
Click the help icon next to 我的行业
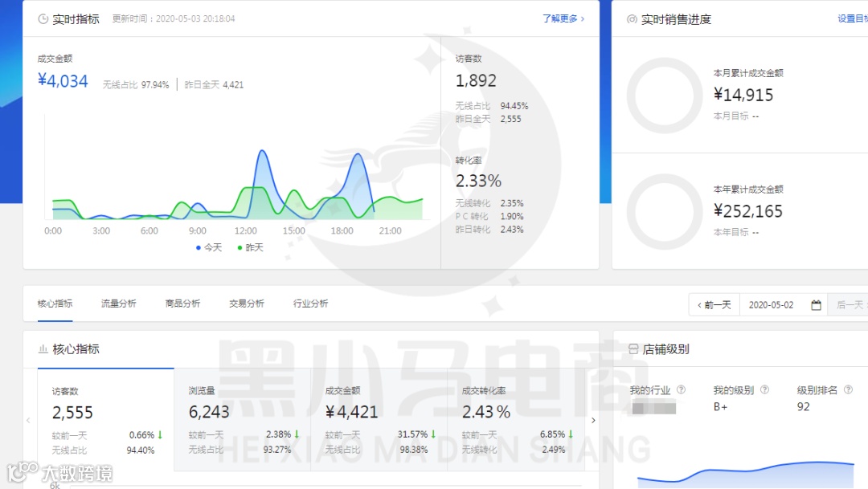coord(681,390)
